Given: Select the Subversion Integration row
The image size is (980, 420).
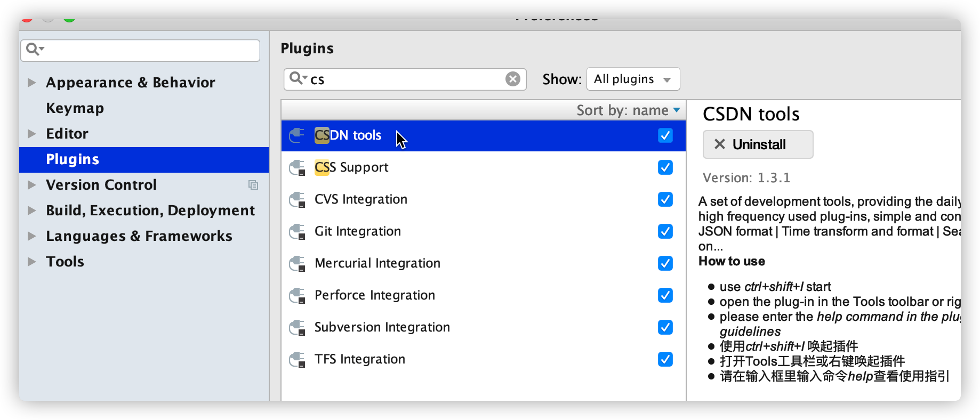Looking at the screenshot, I should [x=483, y=327].
